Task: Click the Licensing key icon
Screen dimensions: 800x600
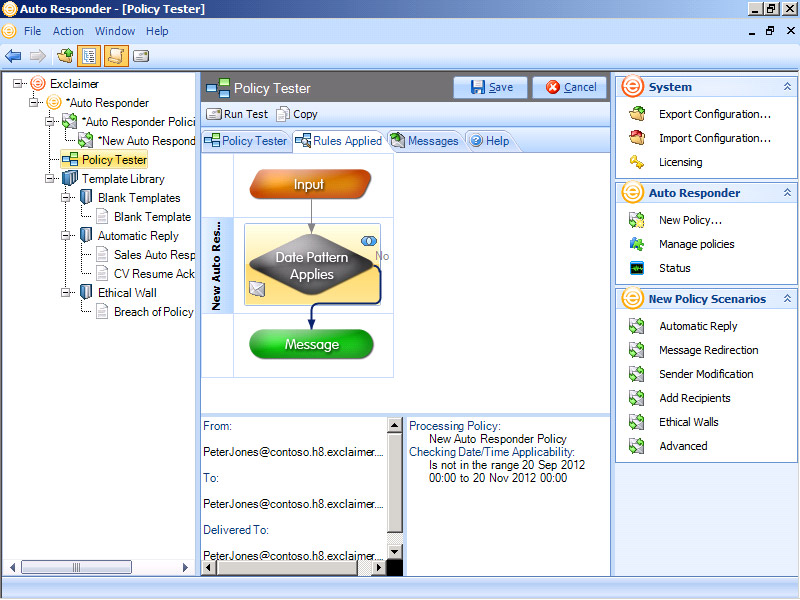Action: coord(637,162)
